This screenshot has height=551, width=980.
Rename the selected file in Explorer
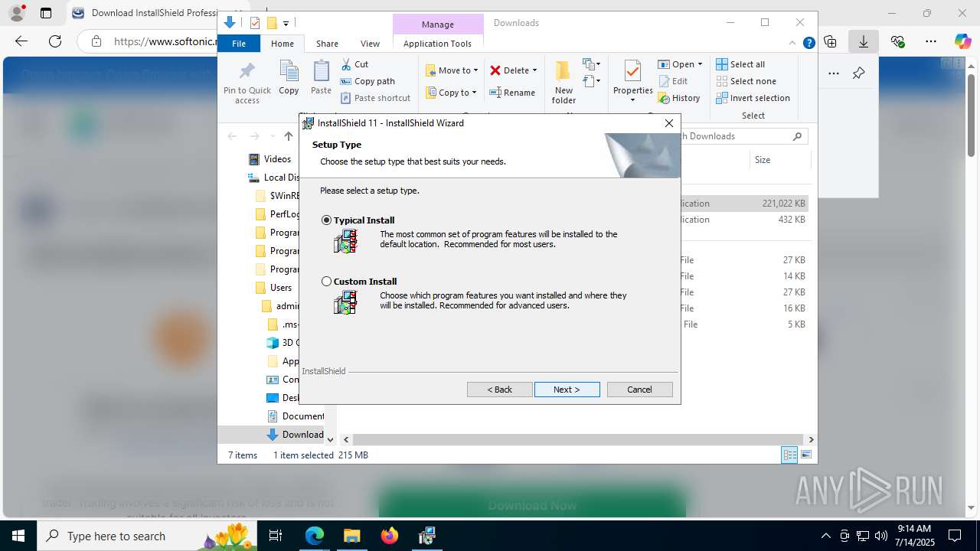click(x=512, y=93)
